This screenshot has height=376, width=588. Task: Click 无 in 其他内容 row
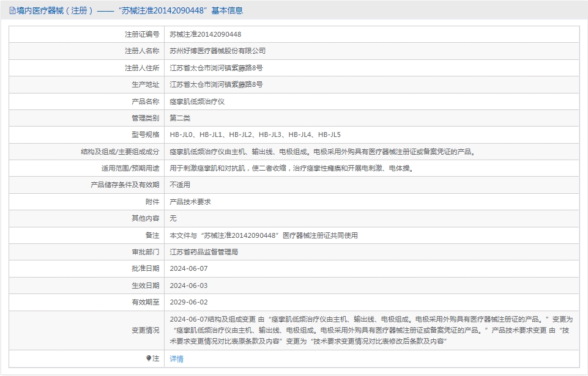[x=173, y=218]
